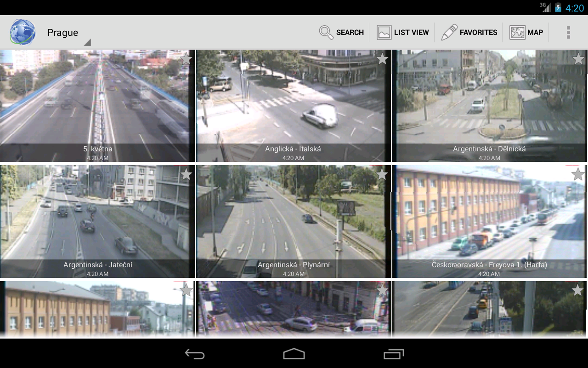Favorite the 5. května camera star
This screenshot has width=588, height=368.
click(186, 59)
